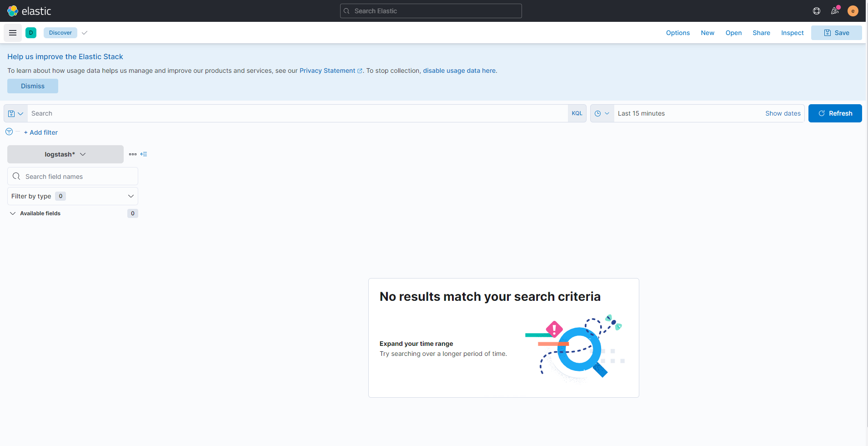Save the current search
This screenshot has height=446, width=868.
point(837,33)
